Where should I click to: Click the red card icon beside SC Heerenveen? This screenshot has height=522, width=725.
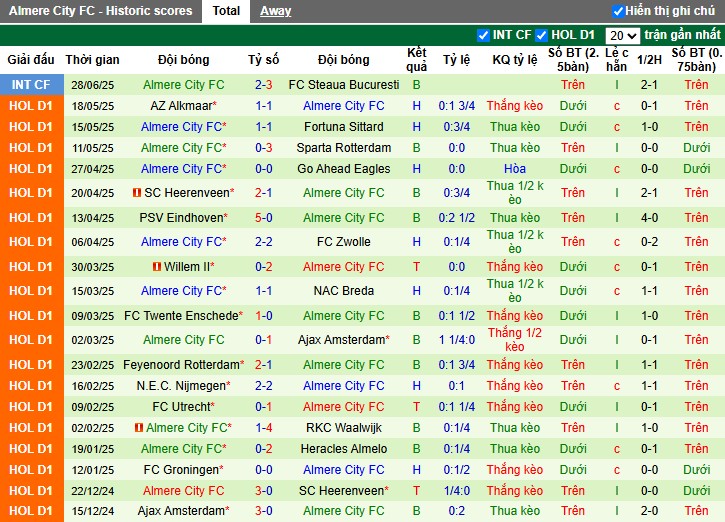[x=136, y=192]
